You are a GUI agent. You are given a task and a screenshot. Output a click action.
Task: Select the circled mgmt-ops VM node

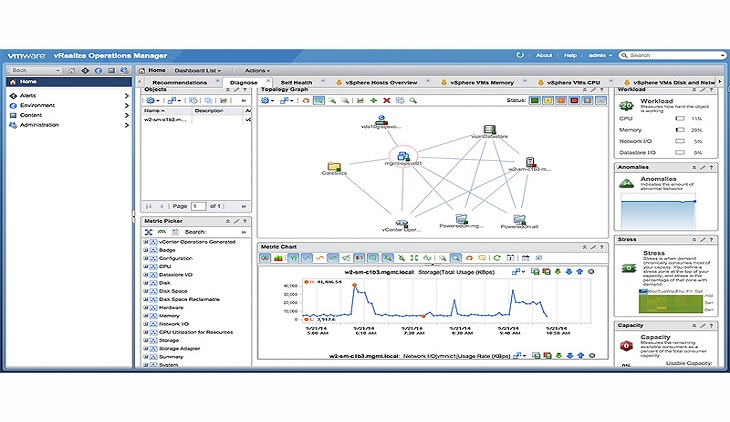coord(403,156)
